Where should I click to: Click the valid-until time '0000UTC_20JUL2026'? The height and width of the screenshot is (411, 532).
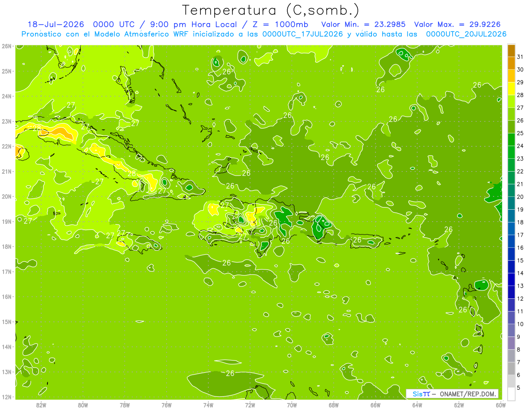click(x=466, y=34)
